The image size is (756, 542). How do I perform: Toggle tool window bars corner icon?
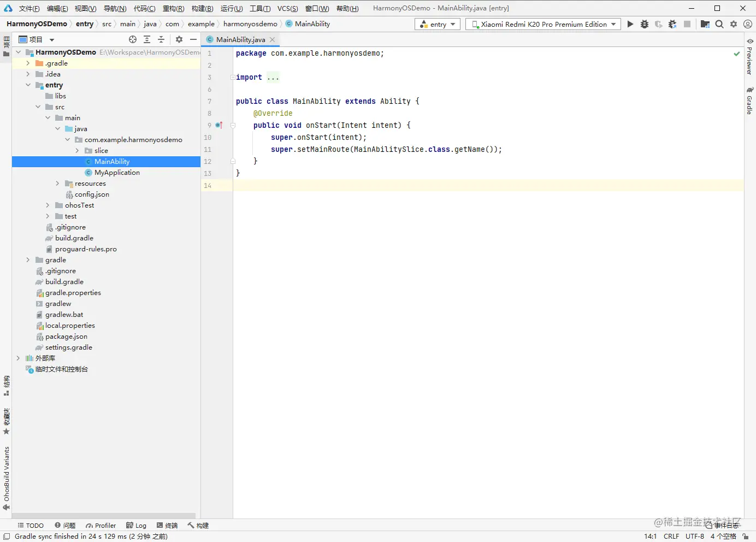tap(7, 537)
